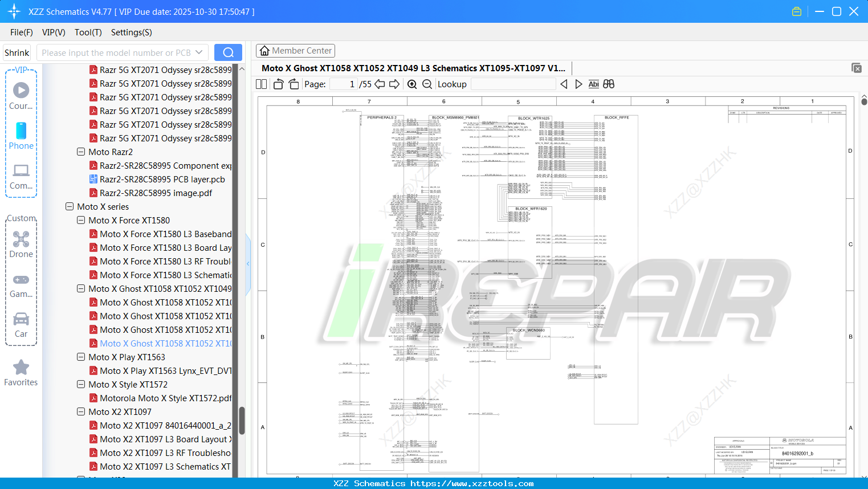Select the two-page view icon
The width and height of the screenshot is (868, 489).
[260, 84]
